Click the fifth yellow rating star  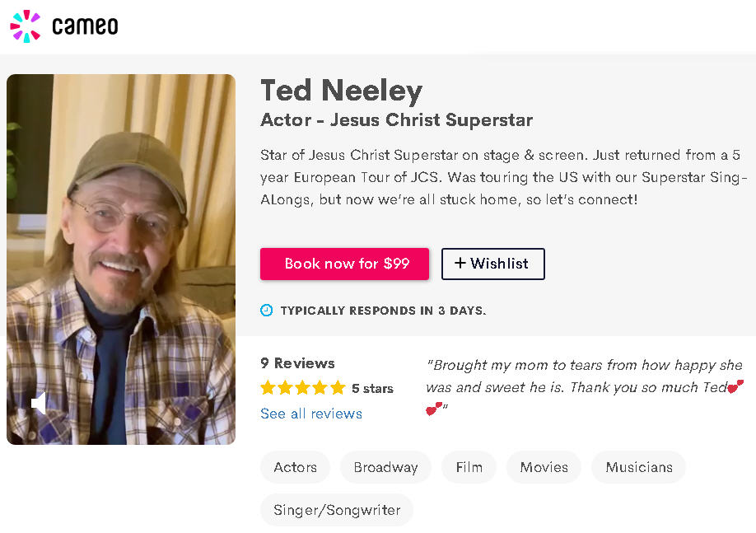[338, 388]
